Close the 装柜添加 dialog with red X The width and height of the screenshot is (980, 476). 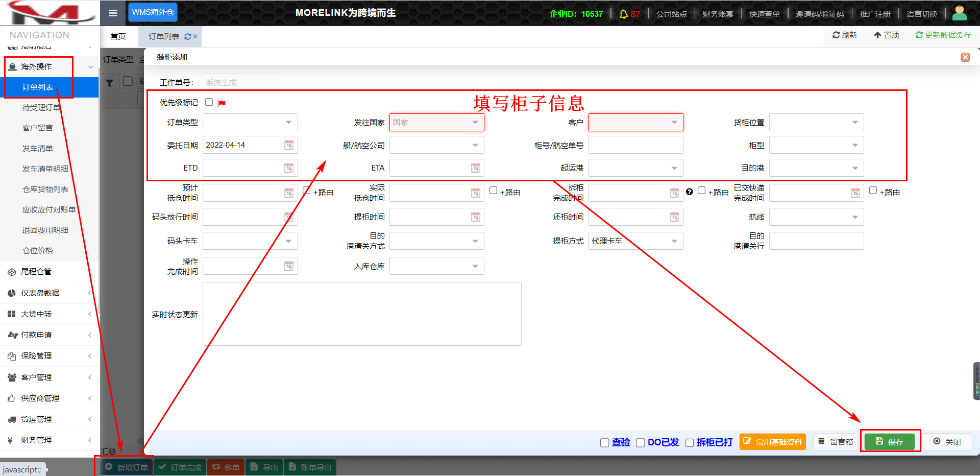[965, 57]
